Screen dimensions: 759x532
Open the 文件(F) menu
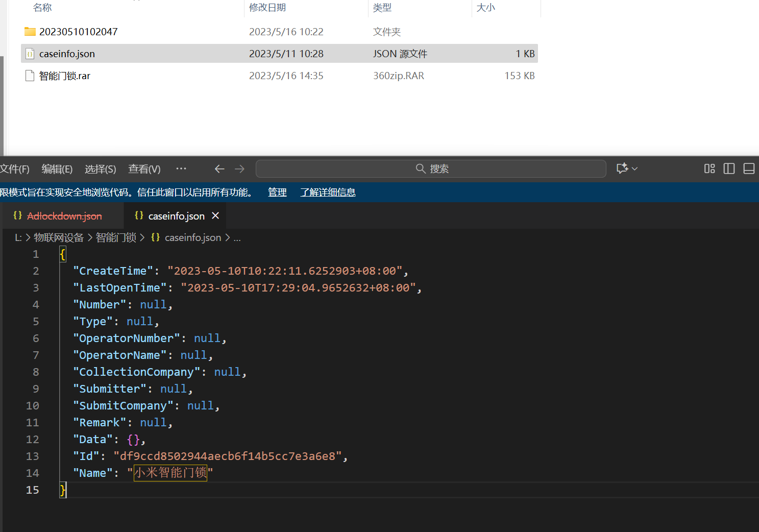(14, 169)
